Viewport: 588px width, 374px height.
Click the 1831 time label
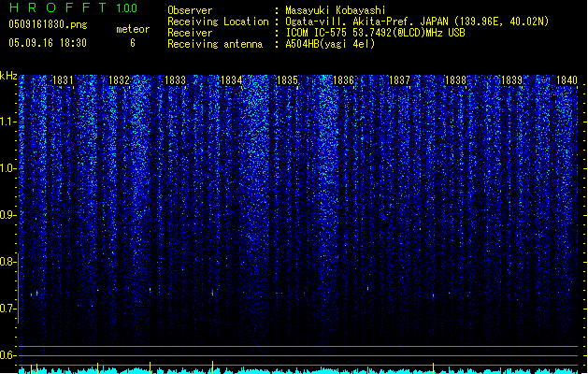[x=63, y=80]
